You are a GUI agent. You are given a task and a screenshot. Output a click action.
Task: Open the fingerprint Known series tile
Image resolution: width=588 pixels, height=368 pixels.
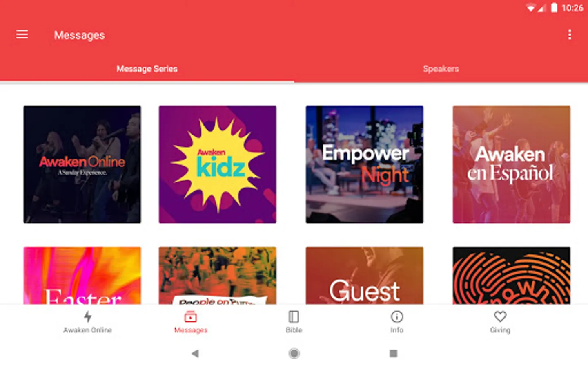[x=512, y=275]
